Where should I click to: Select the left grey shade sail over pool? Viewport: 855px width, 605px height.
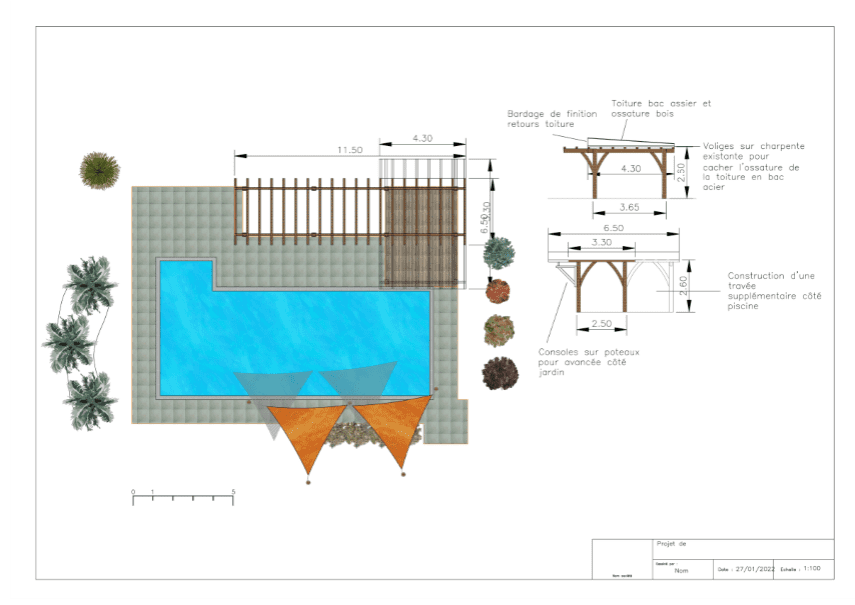click(271, 388)
